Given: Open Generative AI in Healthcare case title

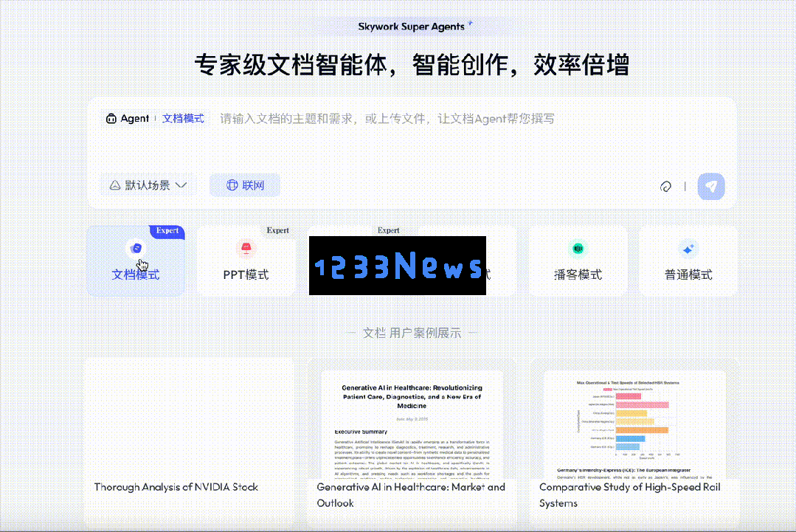Looking at the screenshot, I should pos(411,495).
